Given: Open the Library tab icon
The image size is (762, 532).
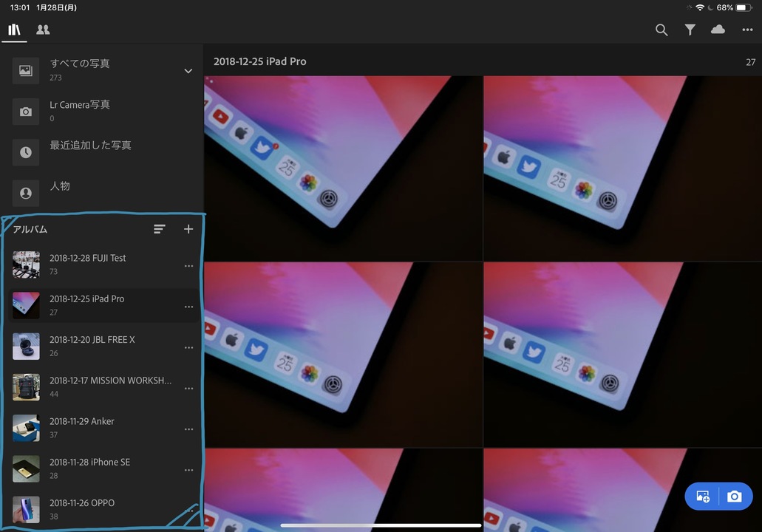Looking at the screenshot, I should 14,30.
